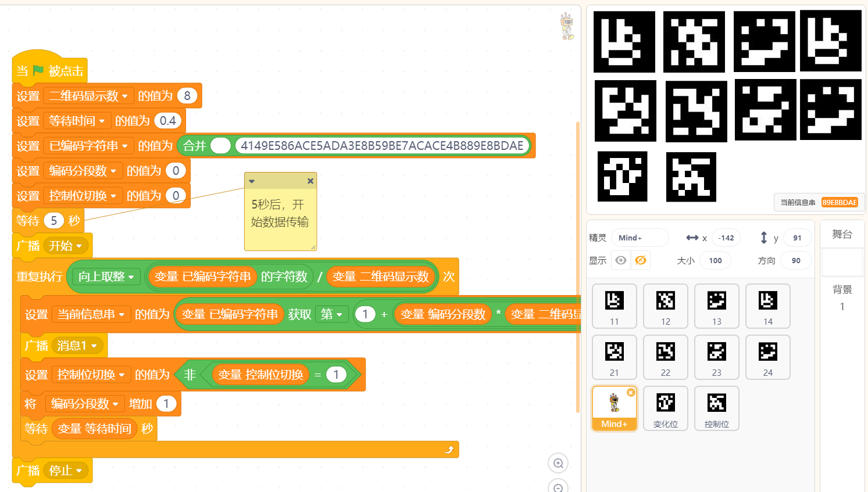
Task: Open the 编码分段数 dropdown in the 增加 block
Action: (85, 404)
